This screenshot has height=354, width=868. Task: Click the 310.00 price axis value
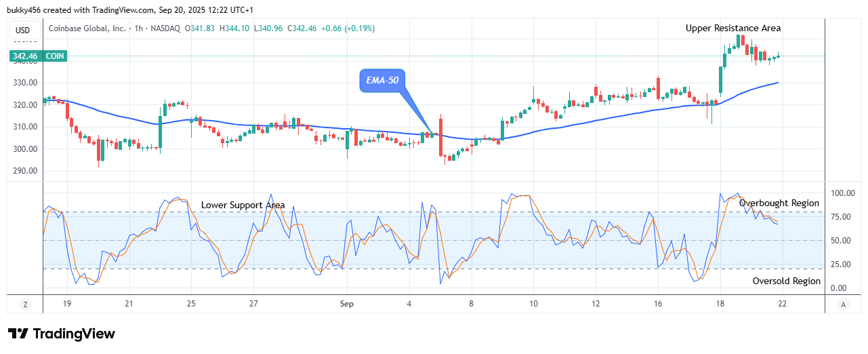click(26, 127)
